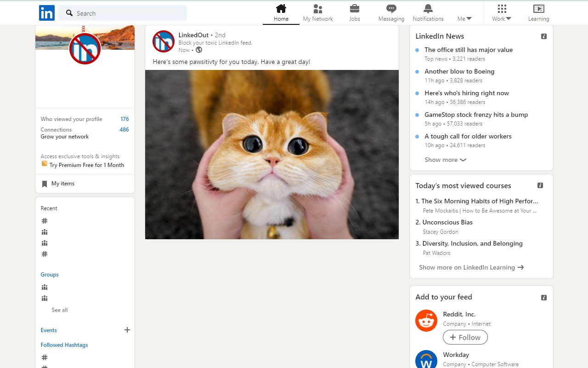The image size is (588, 368).
Task: Open LinkedOut avatar in the post header
Action: (164, 41)
